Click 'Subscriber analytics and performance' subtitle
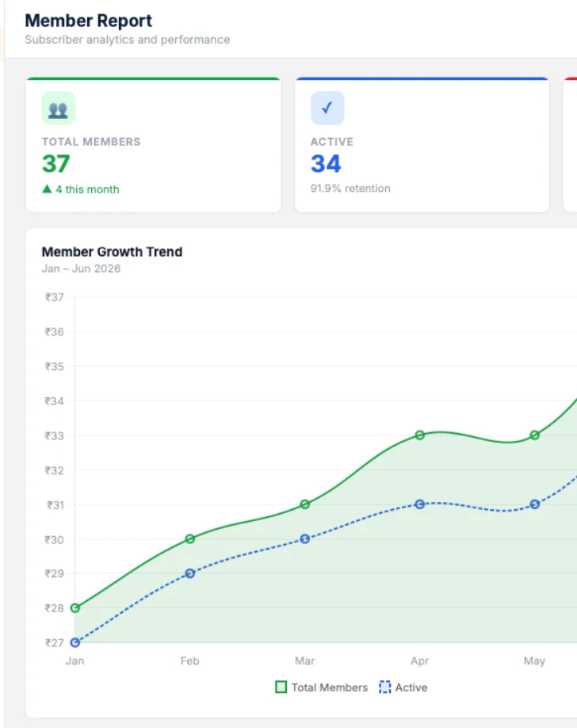 (x=128, y=40)
